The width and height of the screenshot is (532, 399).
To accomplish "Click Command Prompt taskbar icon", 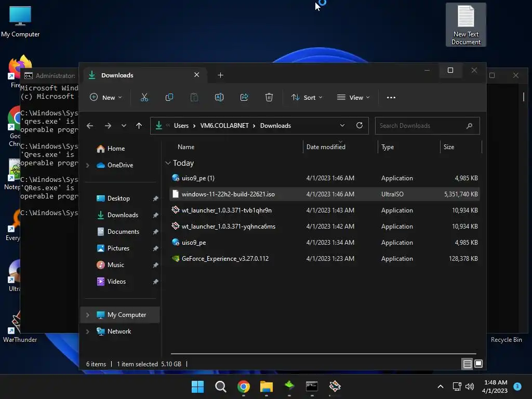I will 312,387.
